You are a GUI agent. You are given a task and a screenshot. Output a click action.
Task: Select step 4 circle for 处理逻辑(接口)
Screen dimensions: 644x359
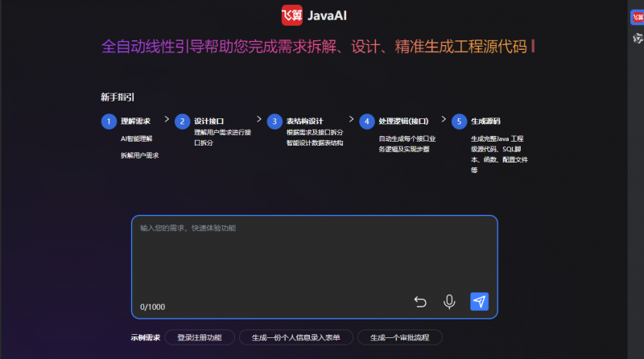(x=367, y=122)
